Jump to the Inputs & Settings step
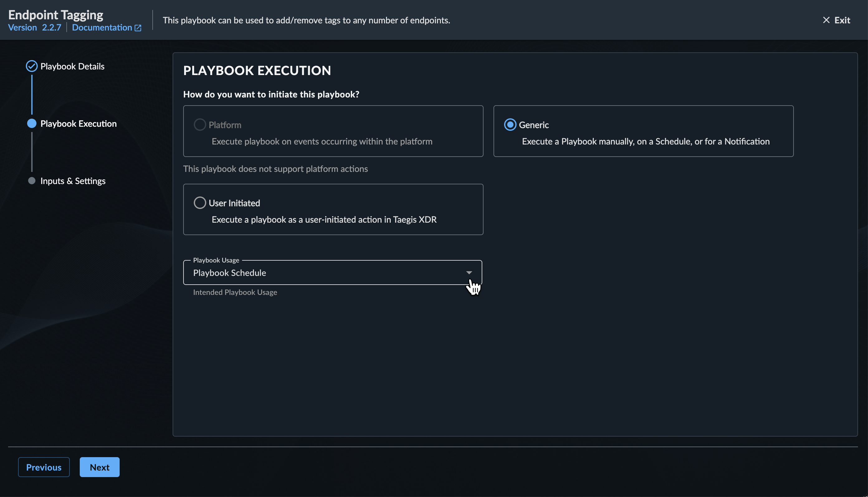This screenshot has height=497, width=868. coord(73,181)
